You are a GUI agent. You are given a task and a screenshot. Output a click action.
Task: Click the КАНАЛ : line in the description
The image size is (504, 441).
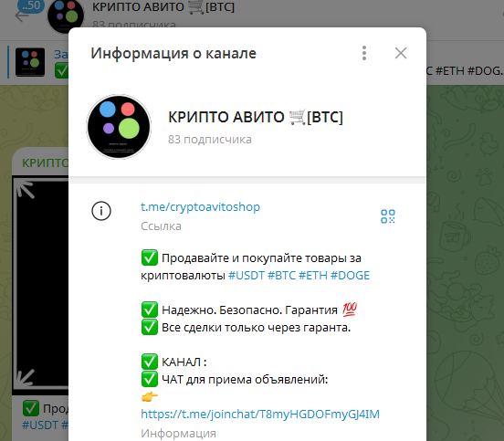coord(184,362)
